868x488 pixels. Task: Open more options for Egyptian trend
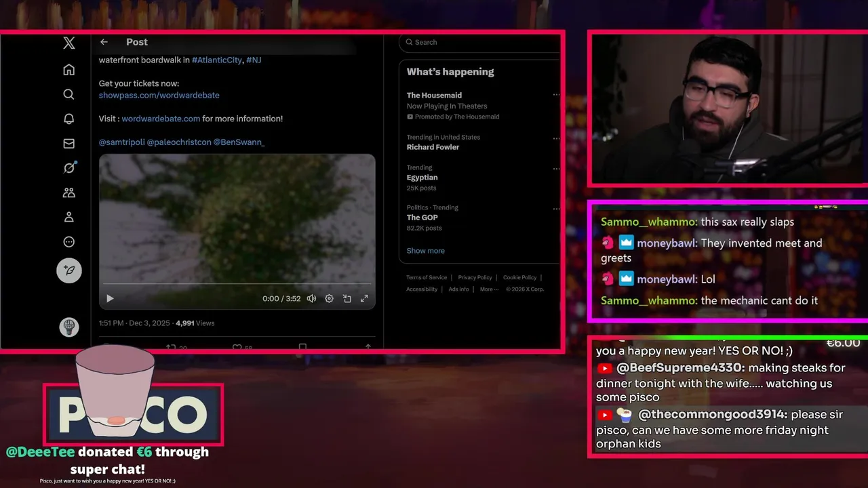(x=556, y=168)
